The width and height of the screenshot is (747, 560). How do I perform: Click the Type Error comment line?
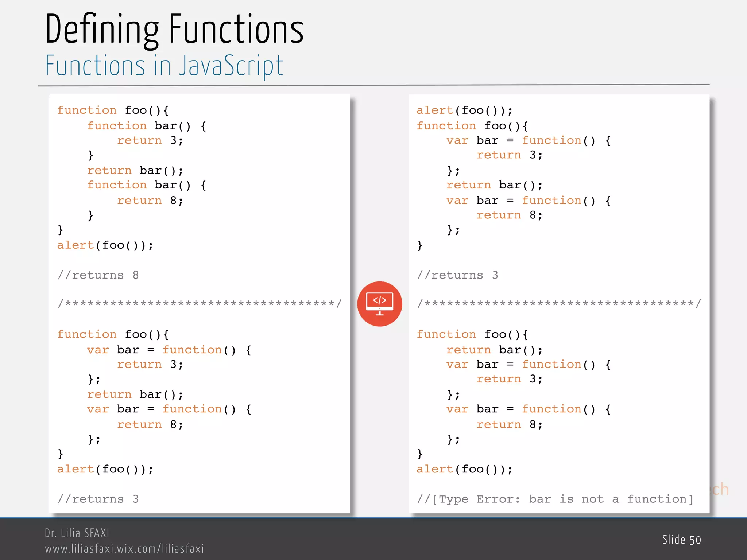click(555, 499)
